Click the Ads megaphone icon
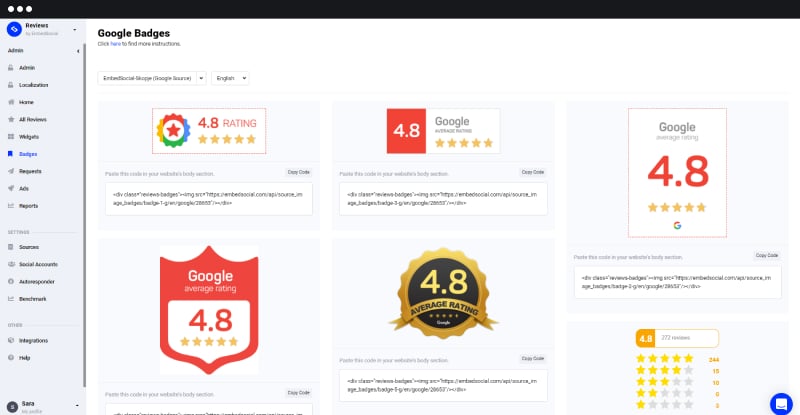The image size is (800, 415). pos(11,188)
